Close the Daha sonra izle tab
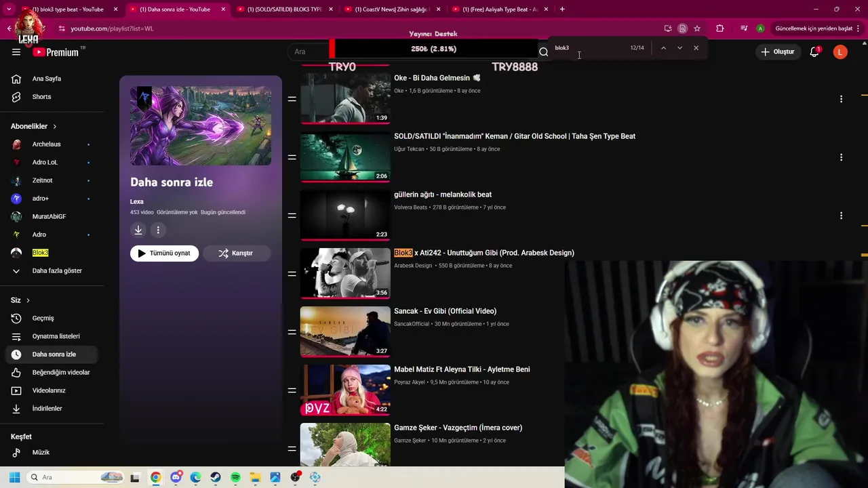The height and width of the screenshot is (488, 868). (223, 9)
